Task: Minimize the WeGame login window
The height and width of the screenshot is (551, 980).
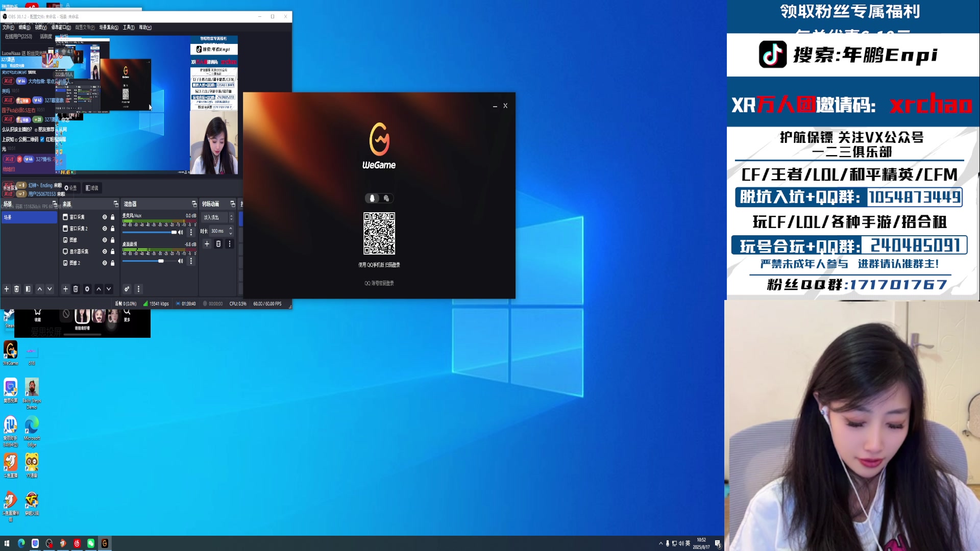Action: [x=495, y=106]
